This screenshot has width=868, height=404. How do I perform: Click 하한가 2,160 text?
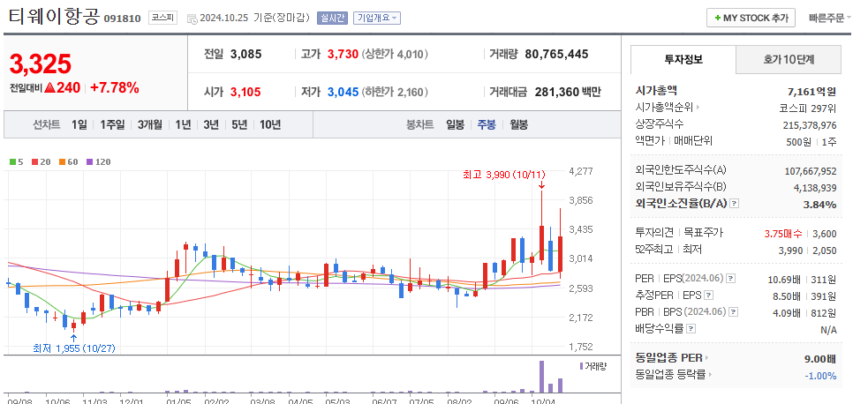[x=395, y=92]
